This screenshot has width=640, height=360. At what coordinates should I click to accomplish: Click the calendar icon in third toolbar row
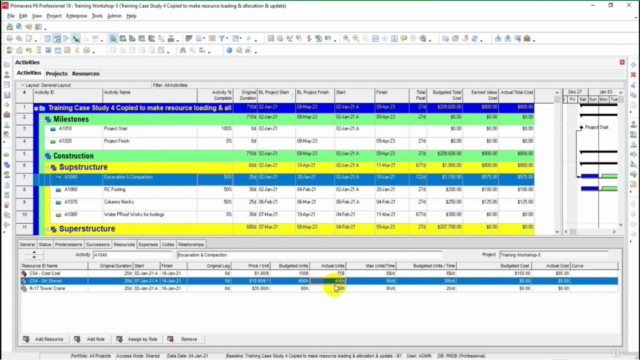[58, 51]
